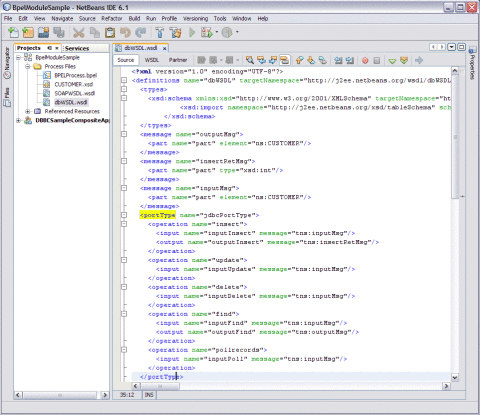The height and width of the screenshot is (415, 480).
Task: Select CUSTOMER.xsd in Projects tree
Action: point(74,84)
